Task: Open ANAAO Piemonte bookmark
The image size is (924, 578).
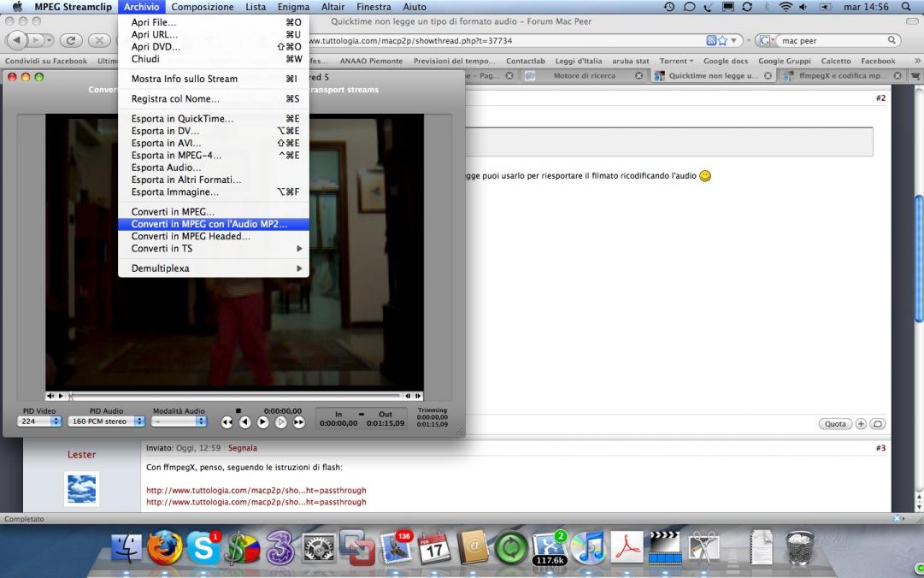Action: 371,61
